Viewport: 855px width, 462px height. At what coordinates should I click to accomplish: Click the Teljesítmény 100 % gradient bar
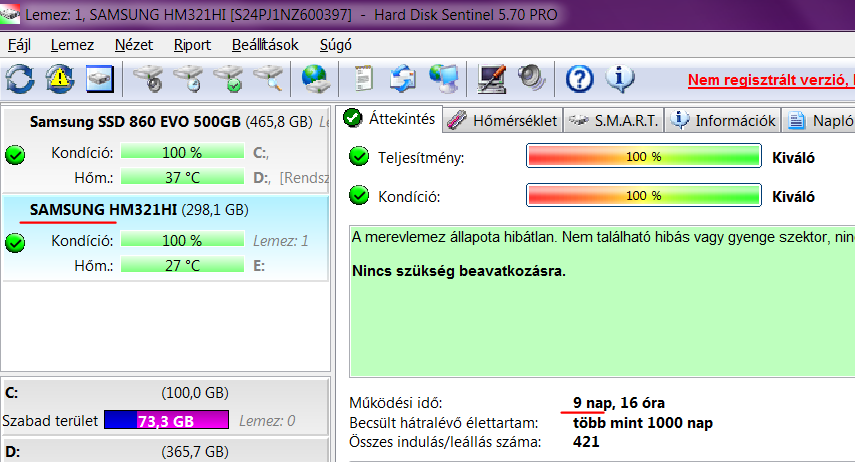tap(643, 156)
